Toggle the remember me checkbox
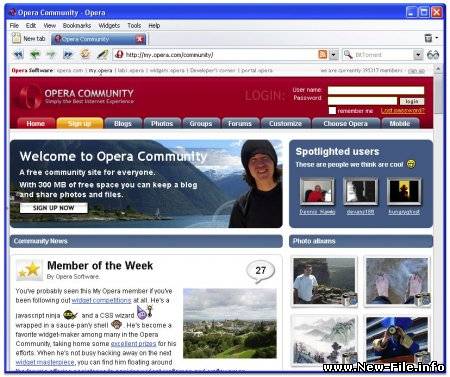Screen dimensions: 450x377 pyautogui.click(x=332, y=111)
